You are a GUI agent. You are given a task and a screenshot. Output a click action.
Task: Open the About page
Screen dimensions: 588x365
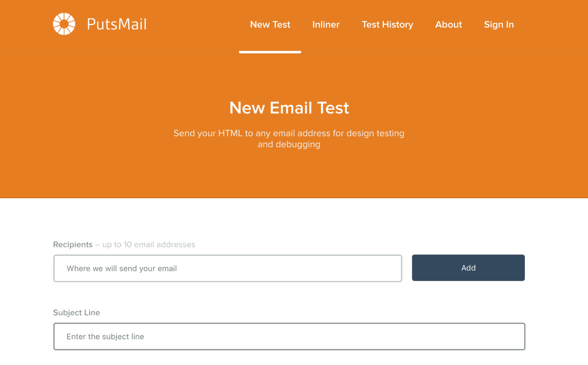point(448,24)
